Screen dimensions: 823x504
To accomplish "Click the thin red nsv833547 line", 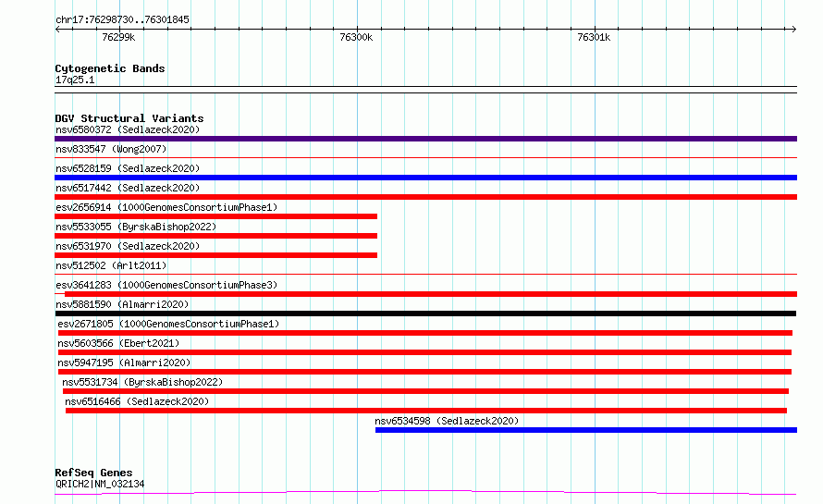I will click(x=425, y=157).
